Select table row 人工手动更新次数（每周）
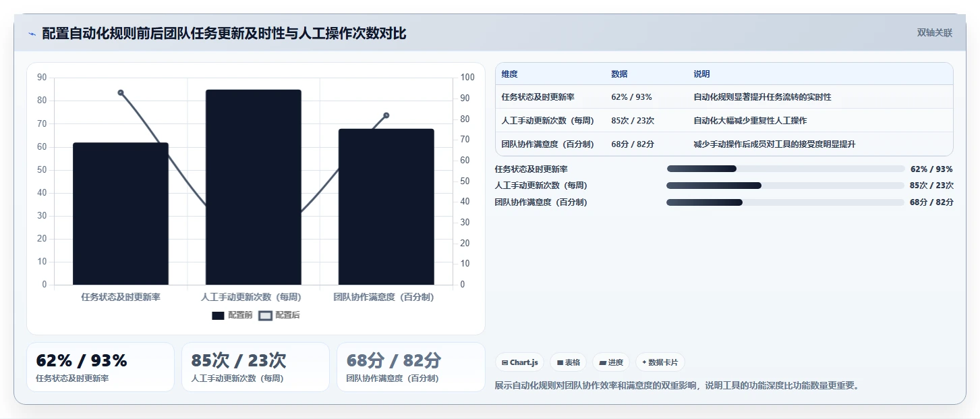Image resolution: width=980 pixels, height=419 pixels. coord(724,121)
